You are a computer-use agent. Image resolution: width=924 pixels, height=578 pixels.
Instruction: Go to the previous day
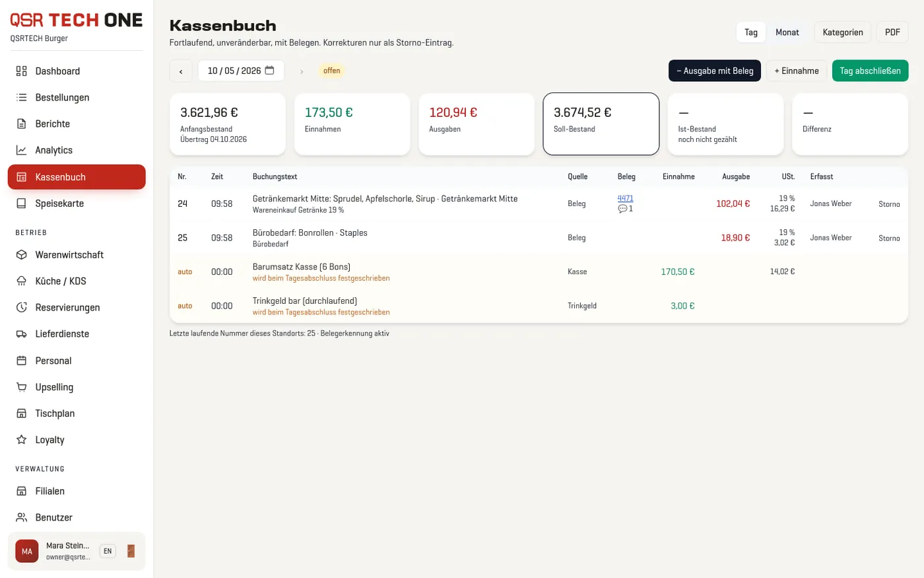coord(181,71)
